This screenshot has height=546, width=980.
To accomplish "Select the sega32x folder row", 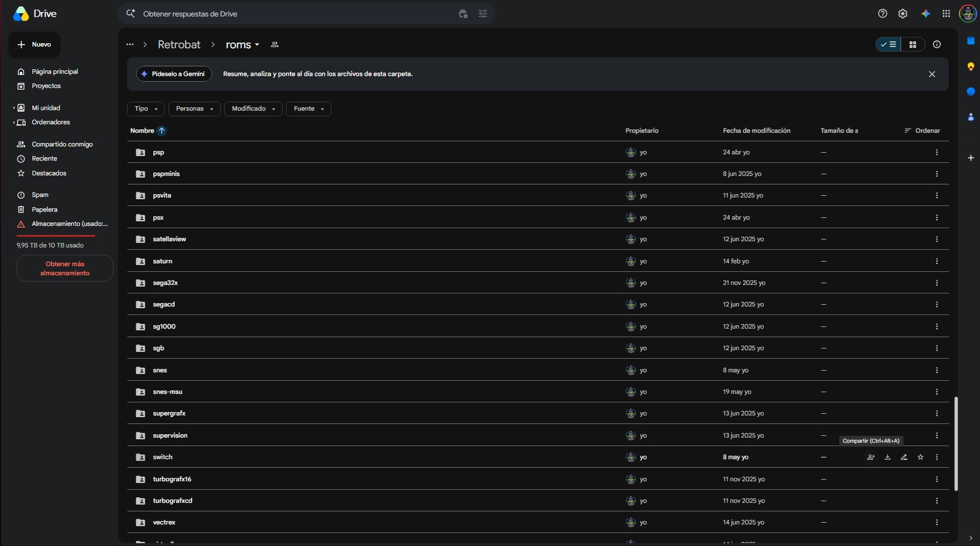I will pos(538,283).
